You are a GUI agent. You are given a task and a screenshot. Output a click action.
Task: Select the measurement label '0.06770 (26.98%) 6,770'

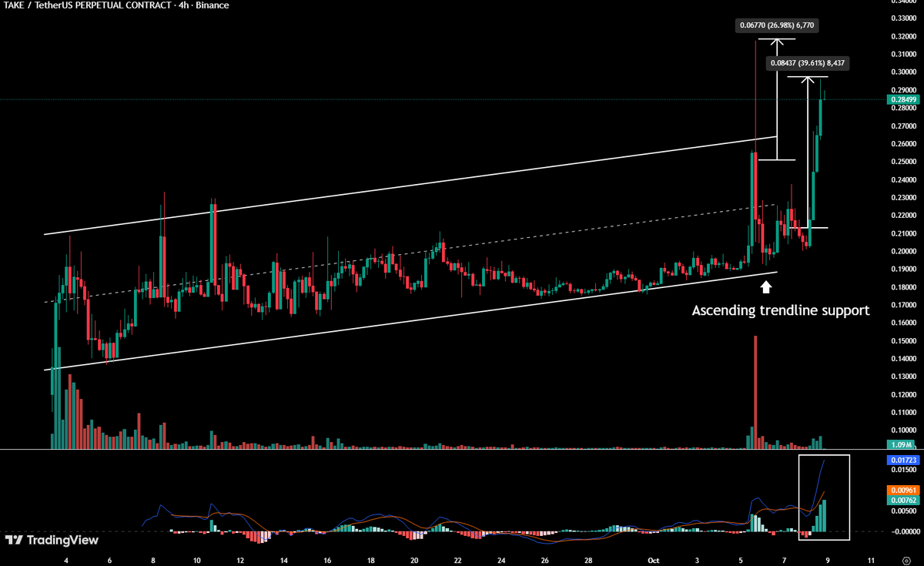pos(775,25)
